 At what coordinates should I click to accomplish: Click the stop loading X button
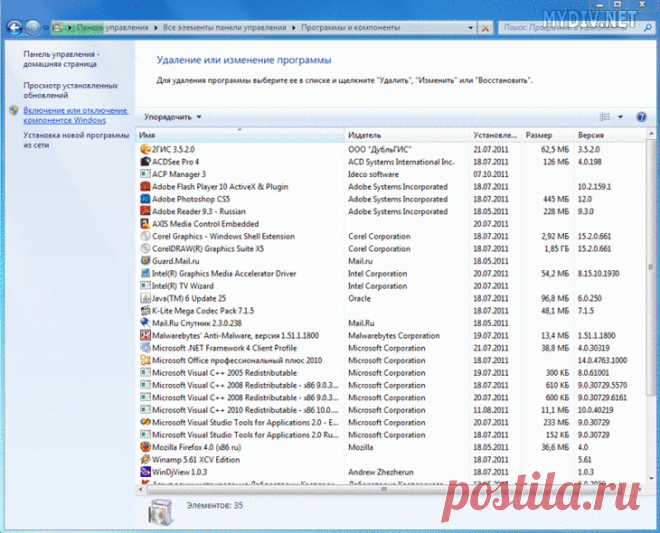[485, 28]
